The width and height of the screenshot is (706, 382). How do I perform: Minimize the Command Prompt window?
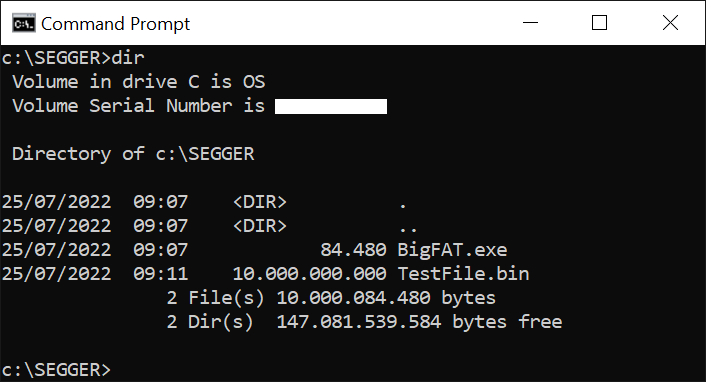(530, 23)
